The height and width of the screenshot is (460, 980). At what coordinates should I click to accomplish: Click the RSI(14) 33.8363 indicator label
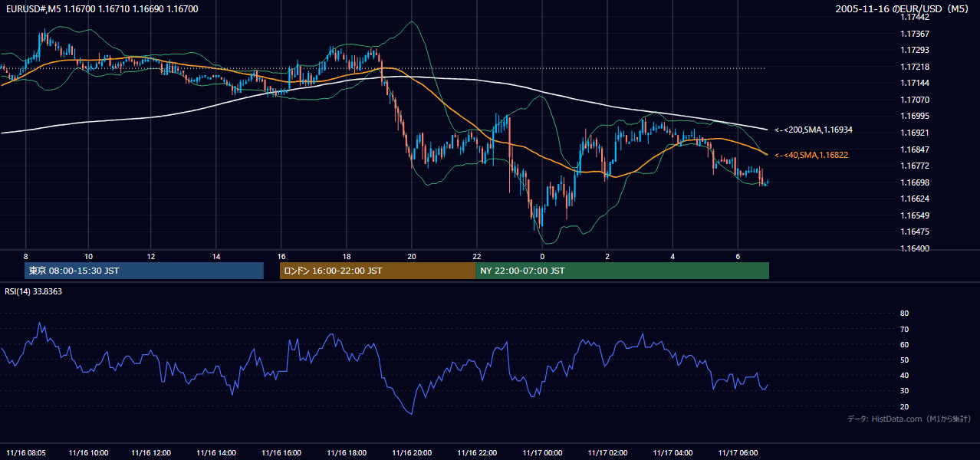click(34, 291)
